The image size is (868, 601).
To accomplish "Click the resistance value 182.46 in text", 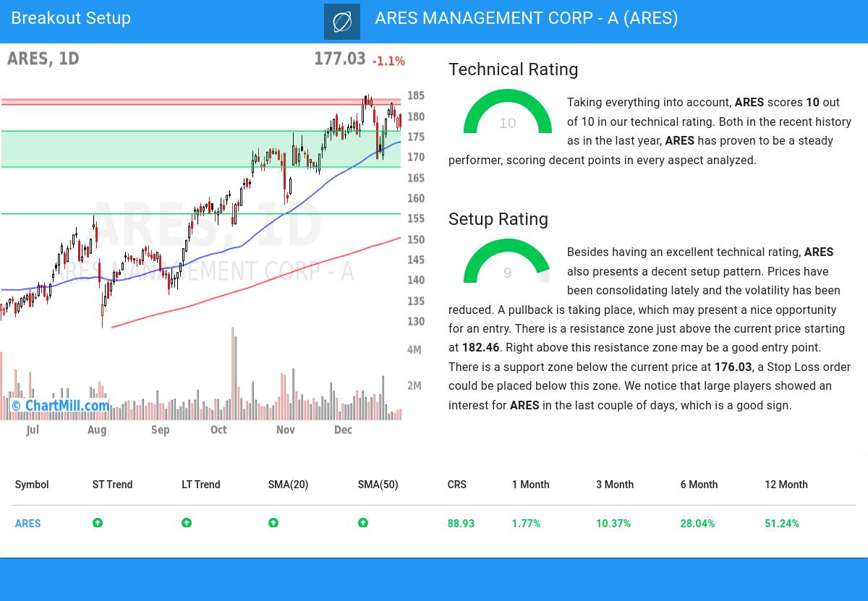I will [481, 348].
